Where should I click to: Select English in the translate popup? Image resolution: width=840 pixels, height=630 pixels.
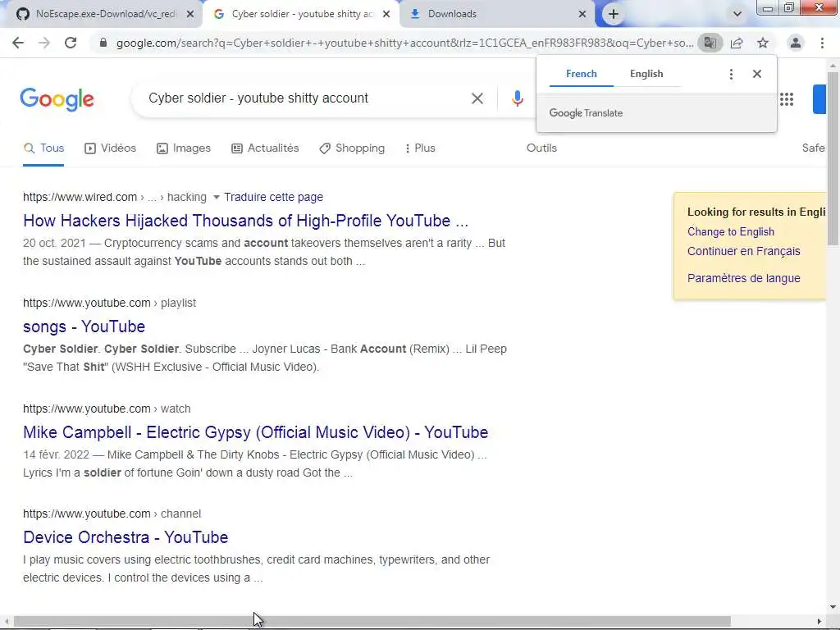(646, 74)
